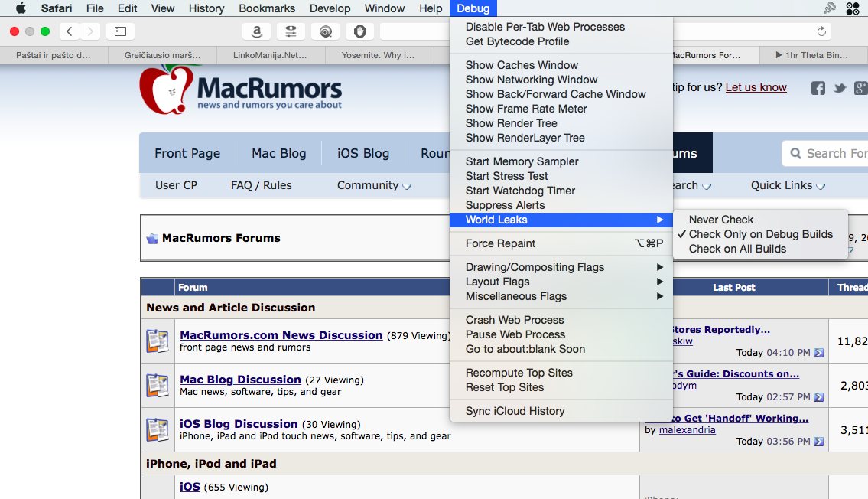The image size is (868, 499).
Task: Click the Let us know link
Action: pyautogui.click(x=756, y=87)
